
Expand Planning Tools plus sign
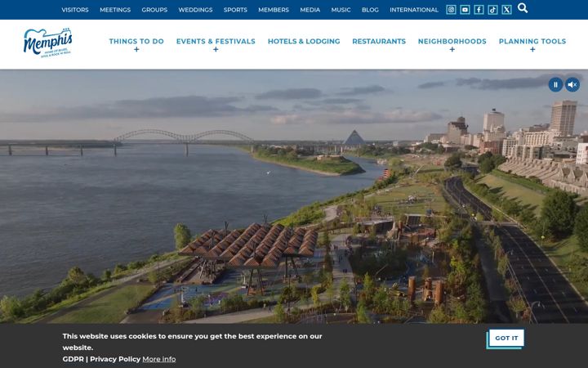click(532, 50)
